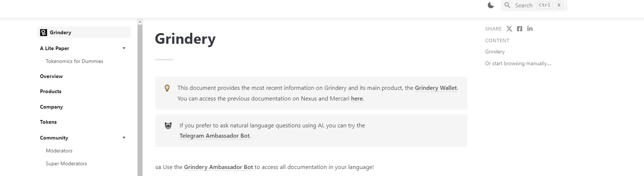Click the Ctrl key hint badge

[545, 5]
